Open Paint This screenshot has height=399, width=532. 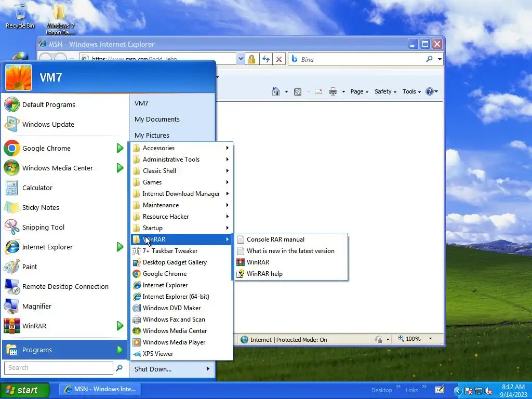coord(64,267)
